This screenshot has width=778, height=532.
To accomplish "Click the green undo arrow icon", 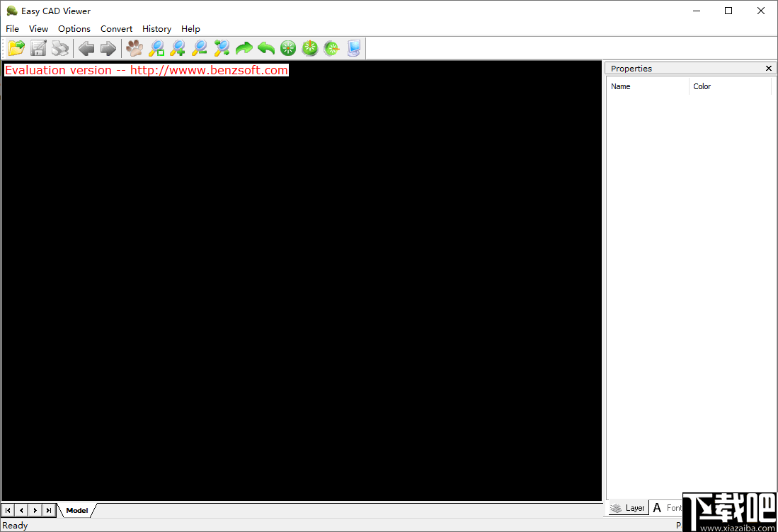I will click(x=265, y=48).
